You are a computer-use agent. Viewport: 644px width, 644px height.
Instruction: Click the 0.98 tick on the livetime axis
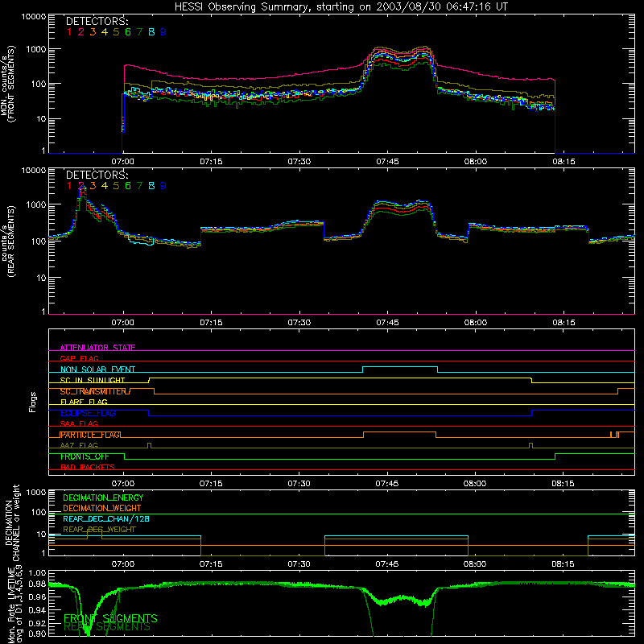click(37, 584)
